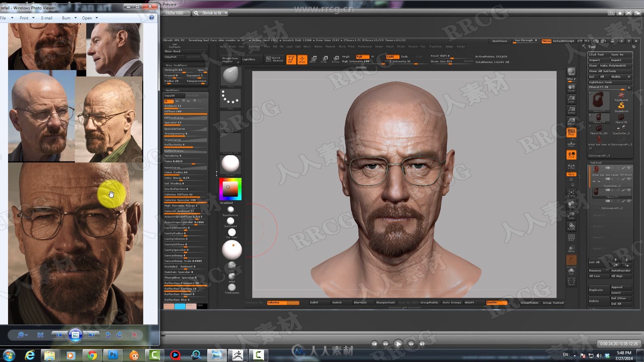Open Quick Sketch mode
The height and width of the screenshot is (362, 644).
[275, 59]
